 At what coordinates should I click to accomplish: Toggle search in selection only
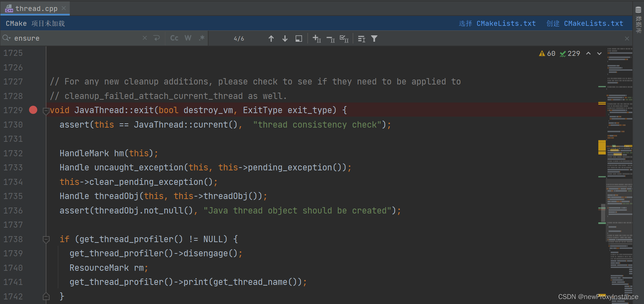(299, 39)
